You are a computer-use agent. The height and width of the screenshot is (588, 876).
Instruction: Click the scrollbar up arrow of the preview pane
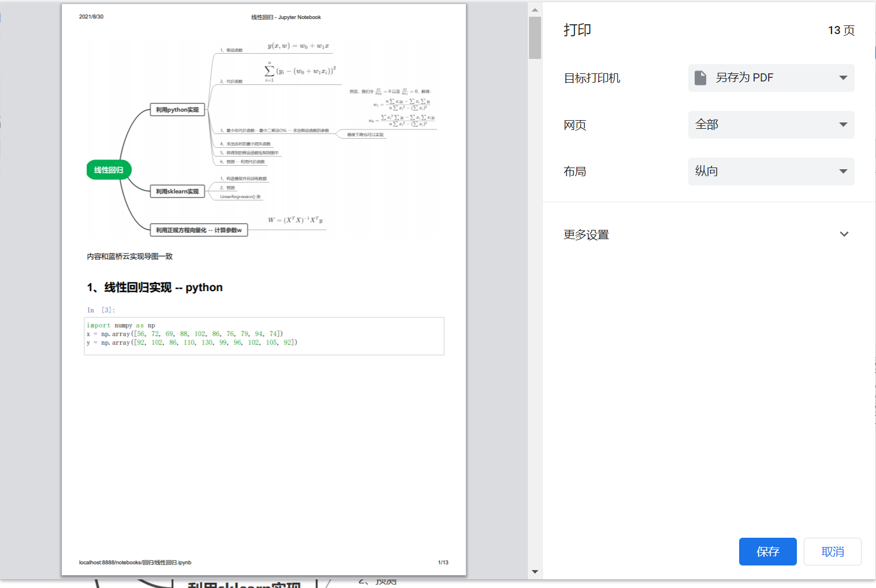(535, 9)
